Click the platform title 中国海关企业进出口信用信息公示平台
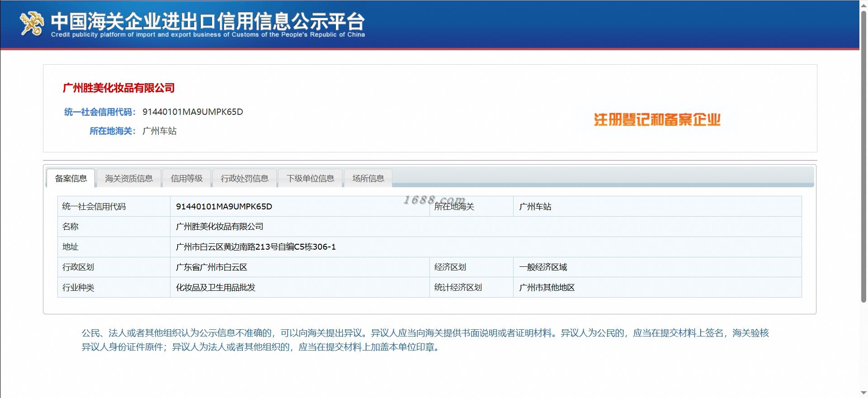Viewport: 868px width, 398px height. pos(208,21)
